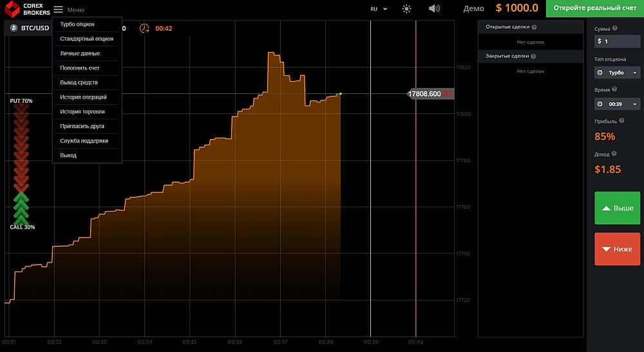Viewport: 644px width, 352px height.
Task: Click help icon beside Сумма label
Action: pos(615,28)
